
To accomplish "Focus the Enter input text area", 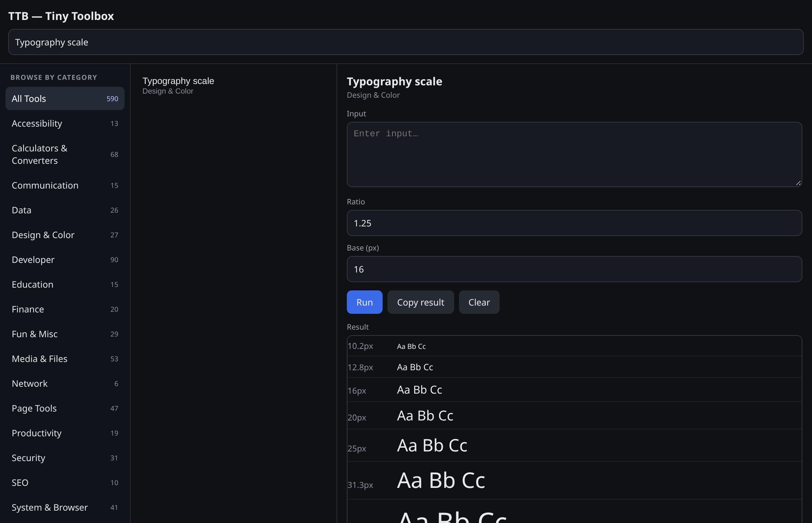I will [x=574, y=154].
